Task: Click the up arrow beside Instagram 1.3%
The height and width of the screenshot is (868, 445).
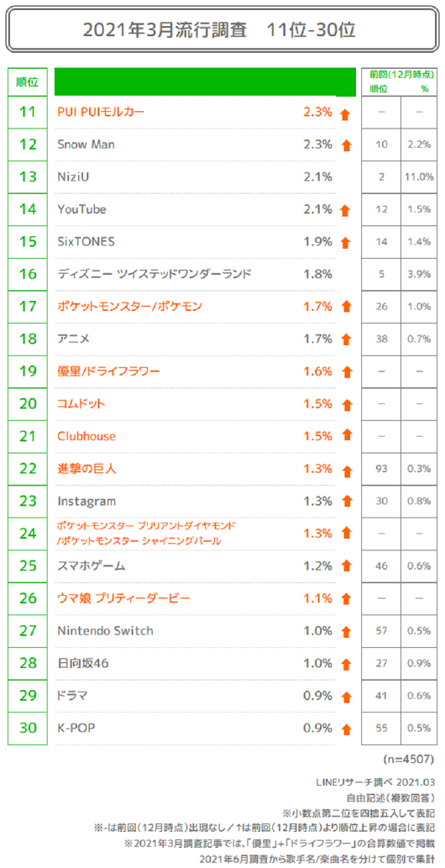Action: pyautogui.click(x=347, y=502)
